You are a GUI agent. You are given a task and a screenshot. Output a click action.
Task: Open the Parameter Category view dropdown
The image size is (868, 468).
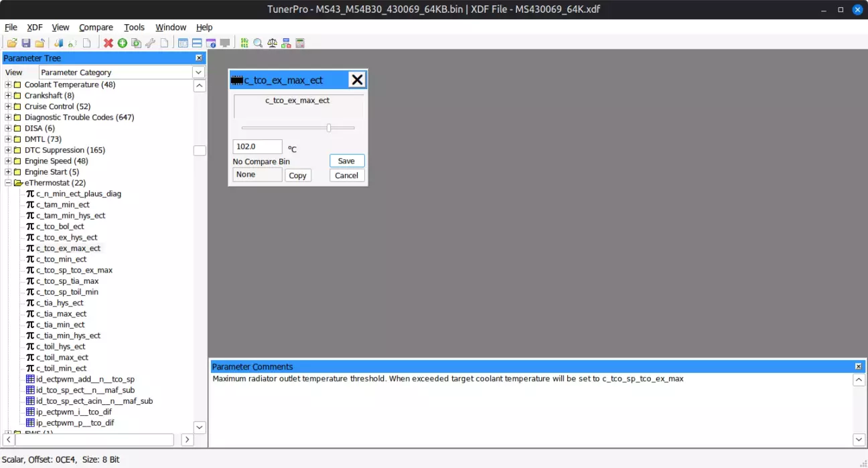point(198,72)
